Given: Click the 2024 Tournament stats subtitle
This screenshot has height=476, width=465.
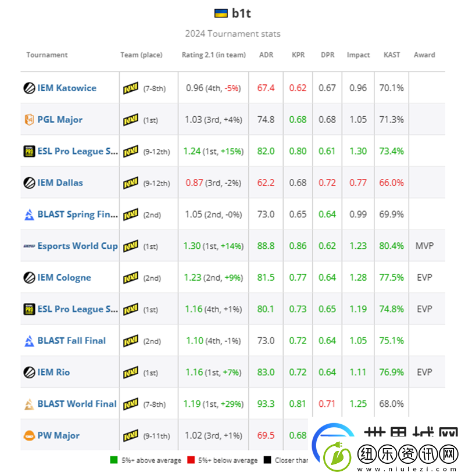Looking at the screenshot, I should pos(233,34).
